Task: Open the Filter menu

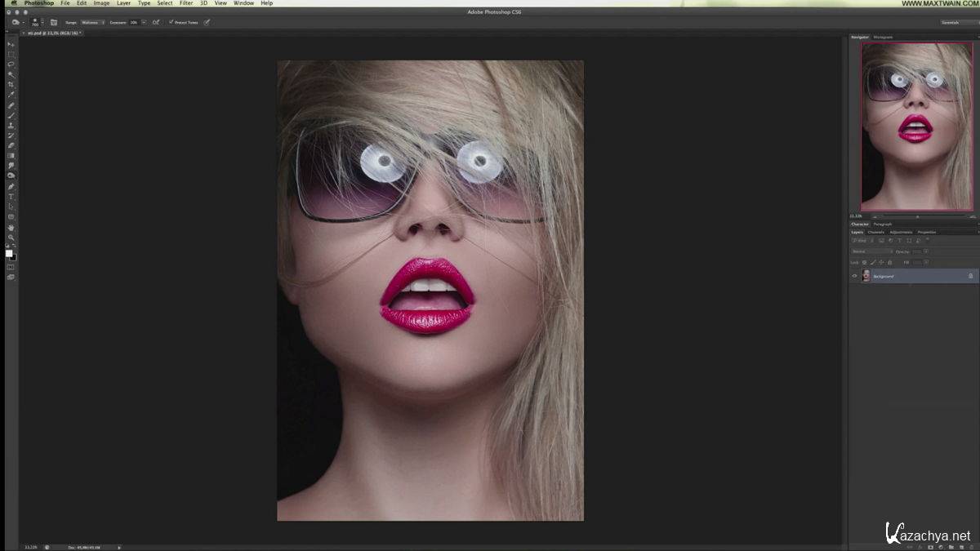Action: [x=186, y=3]
